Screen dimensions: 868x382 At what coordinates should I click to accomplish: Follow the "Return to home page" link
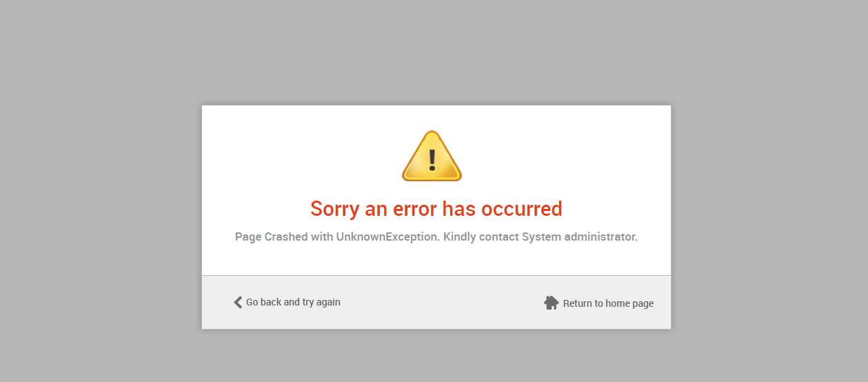(598, 303)
